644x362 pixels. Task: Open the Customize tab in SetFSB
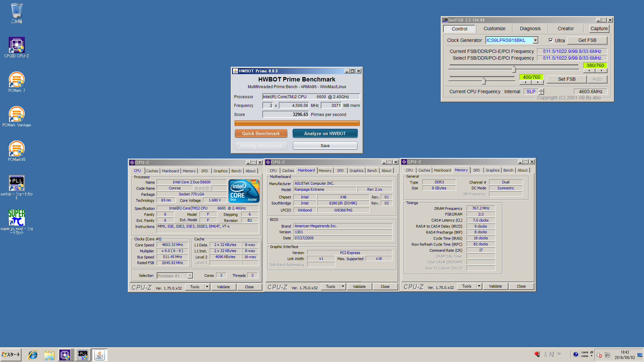click(x=494, y=29)
